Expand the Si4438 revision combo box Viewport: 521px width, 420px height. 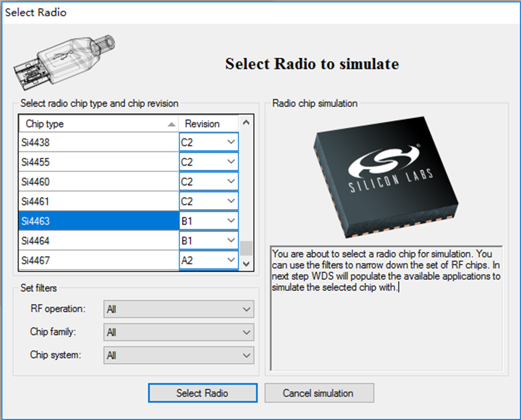(231, 142)
